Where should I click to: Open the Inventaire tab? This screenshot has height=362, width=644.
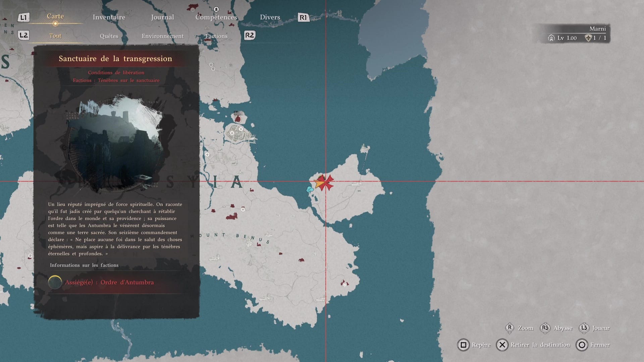(x=109, y=17)
